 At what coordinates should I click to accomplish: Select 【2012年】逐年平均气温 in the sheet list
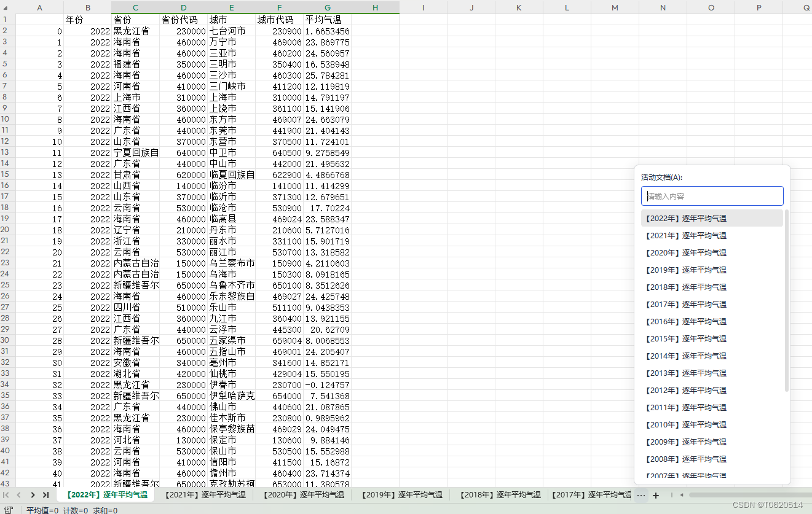[712, 390]
